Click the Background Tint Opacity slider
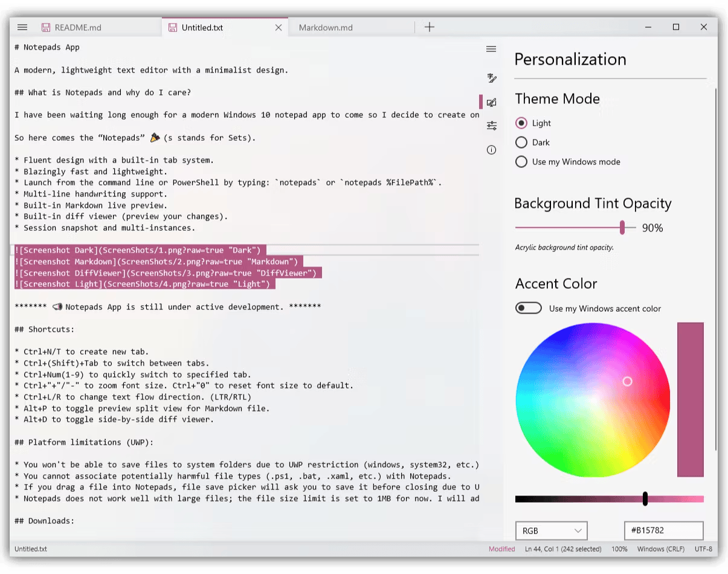This screenshot has height=574, width=728. [575, 228]
